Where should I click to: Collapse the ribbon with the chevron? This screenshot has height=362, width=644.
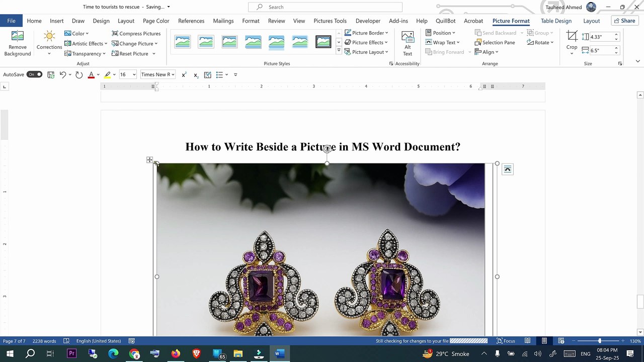638,61
